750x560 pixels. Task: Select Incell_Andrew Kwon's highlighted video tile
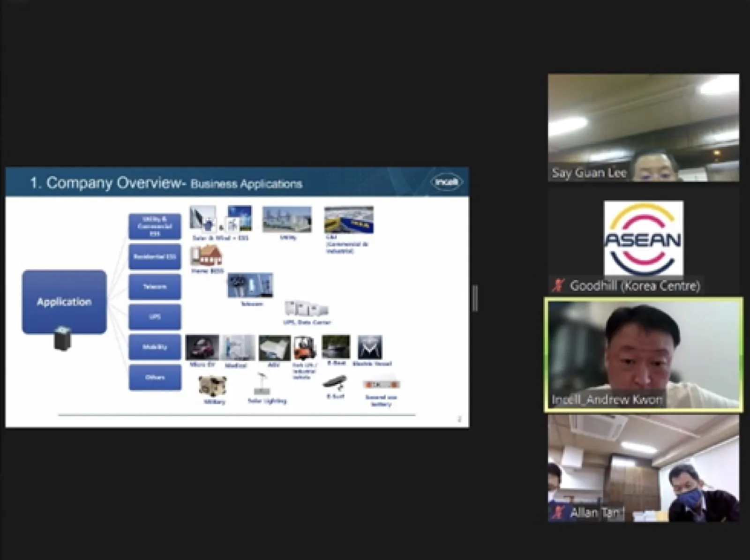643,355
